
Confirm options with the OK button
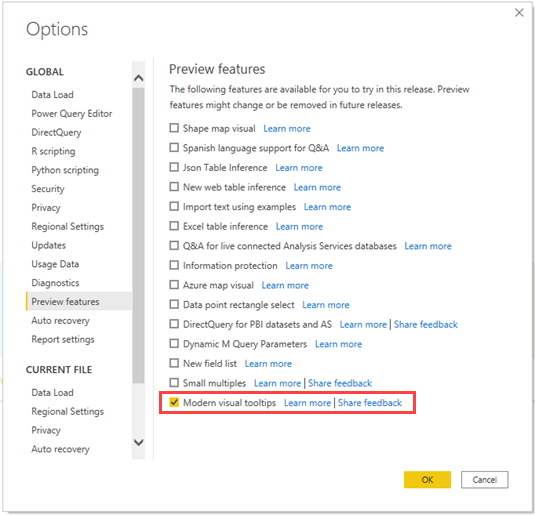pyautogui.click(x=427, y=480)
